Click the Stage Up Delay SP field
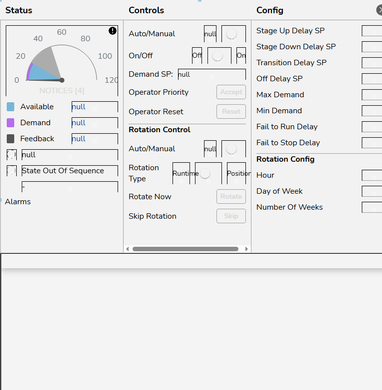Screen dimensions: 382x390 point(372,31)
